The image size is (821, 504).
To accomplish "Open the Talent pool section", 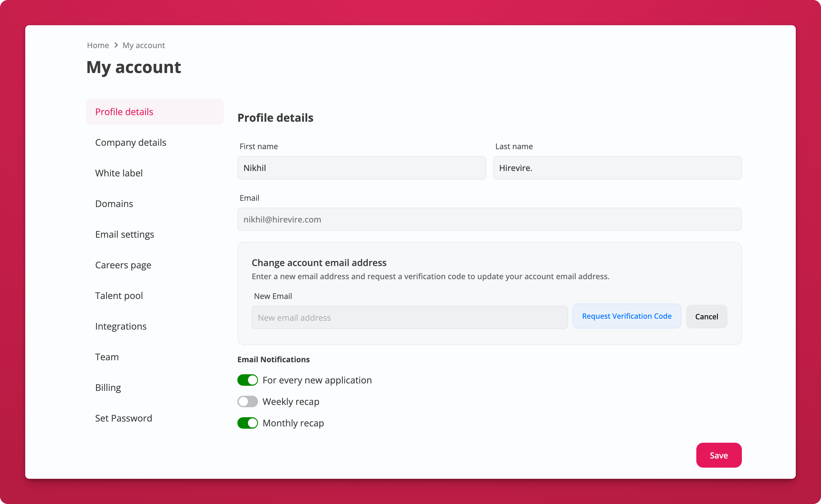I will pyautogui.click(x=119, y=296).
